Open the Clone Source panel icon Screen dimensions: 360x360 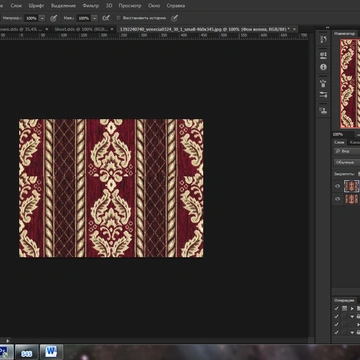[x=323, y=110]
